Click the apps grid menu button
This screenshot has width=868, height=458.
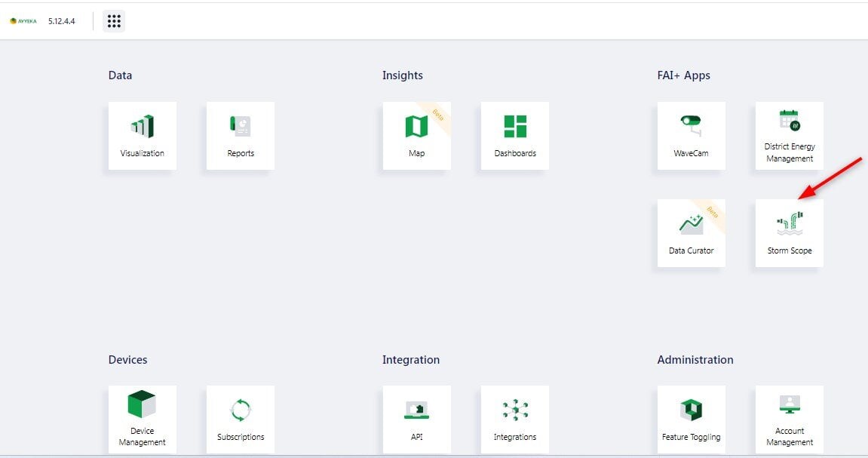(114, 21)
